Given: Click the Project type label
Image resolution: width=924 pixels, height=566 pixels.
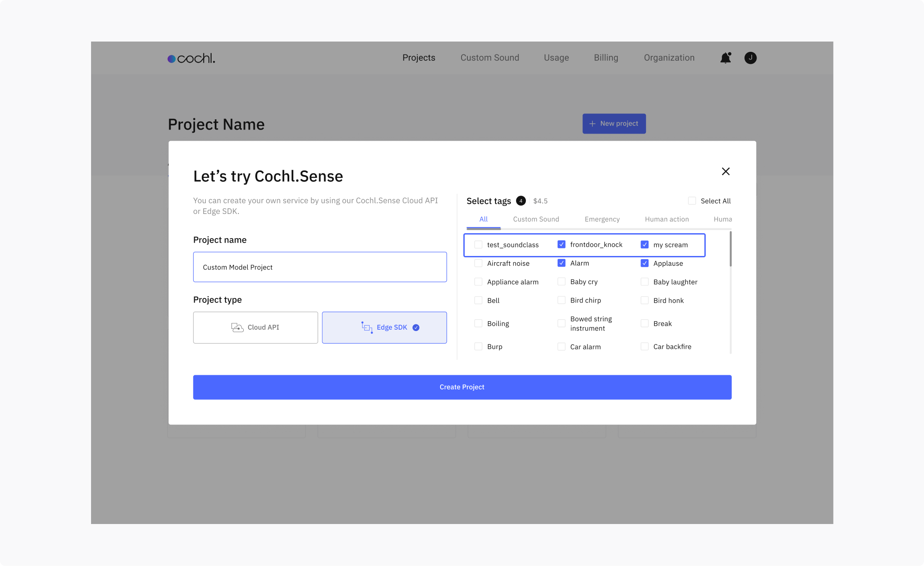Looking at the screenshot, I should (x=217, y=300).
